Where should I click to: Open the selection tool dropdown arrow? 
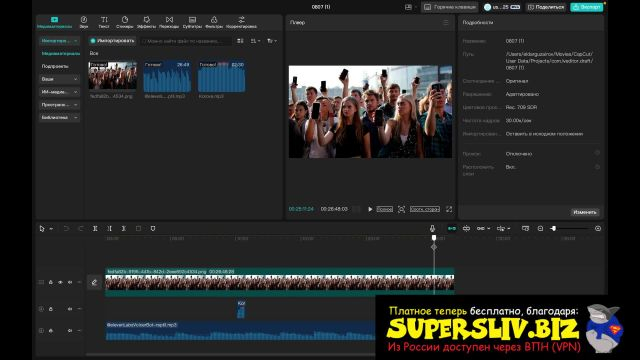[x=51, y=229]
